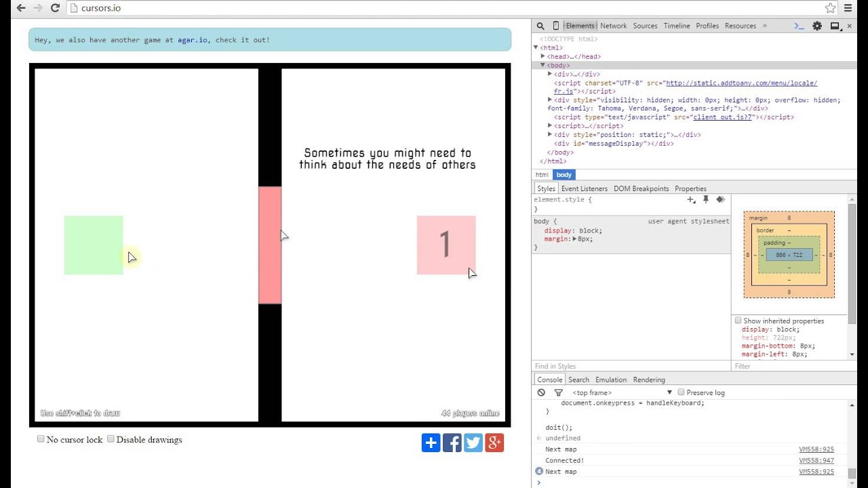Share via the blue AddToAny plus
Viewport: 868px width, 488px height.
tap(431, 443)
